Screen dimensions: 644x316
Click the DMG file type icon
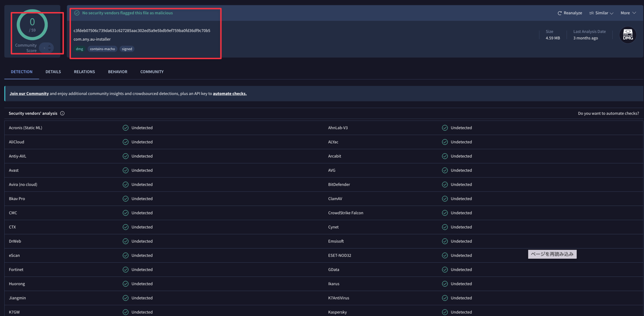point(628,35)
